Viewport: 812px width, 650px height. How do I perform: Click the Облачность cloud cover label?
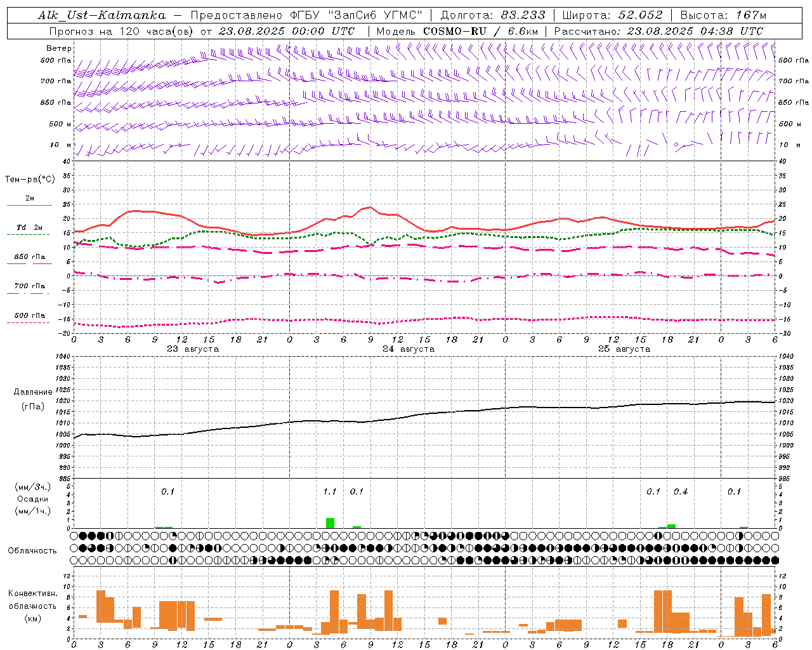pyautogui.click(x=32, y=551)
